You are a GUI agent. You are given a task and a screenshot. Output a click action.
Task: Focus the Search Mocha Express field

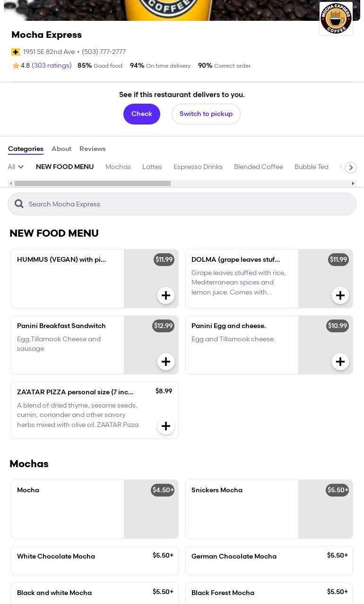click(189, 204)
